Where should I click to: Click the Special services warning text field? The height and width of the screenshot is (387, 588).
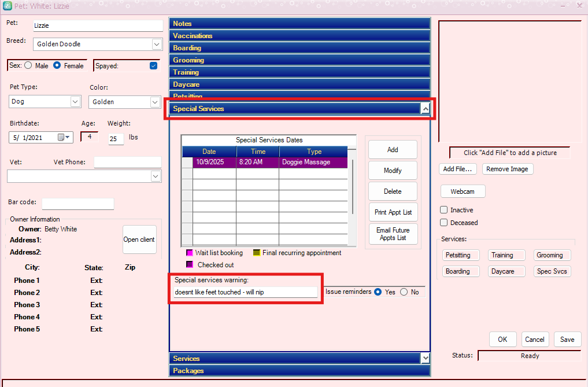(x=245, y=293)
